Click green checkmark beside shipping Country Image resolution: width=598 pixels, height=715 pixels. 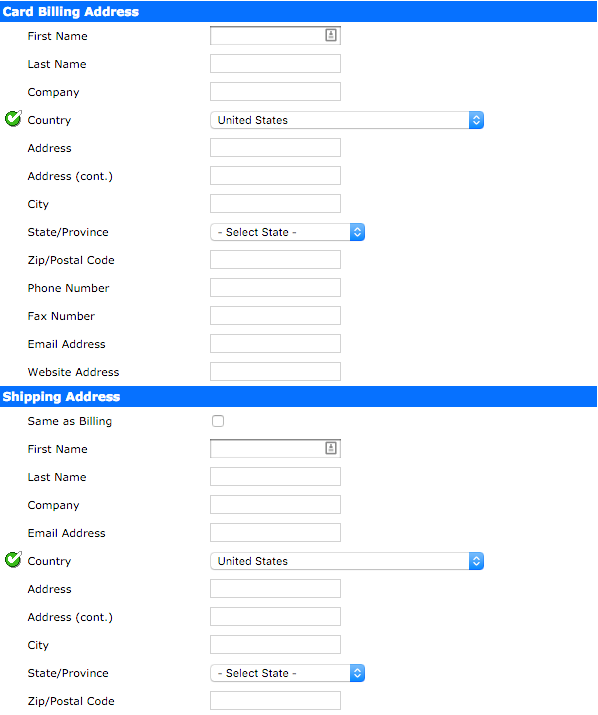(13, 560)
